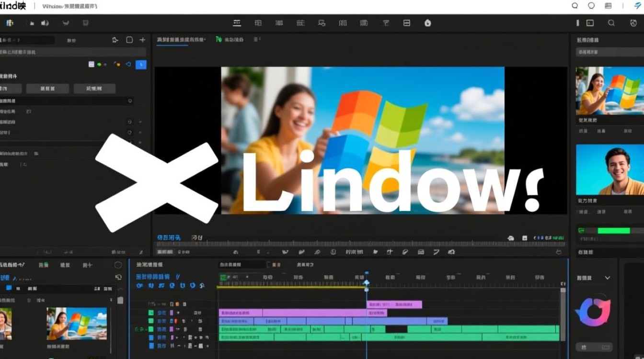Screen dimensions: 644x359
Task: Click the cloud upload icon above the timeline ruler
Action: click(x=510, y=238)
